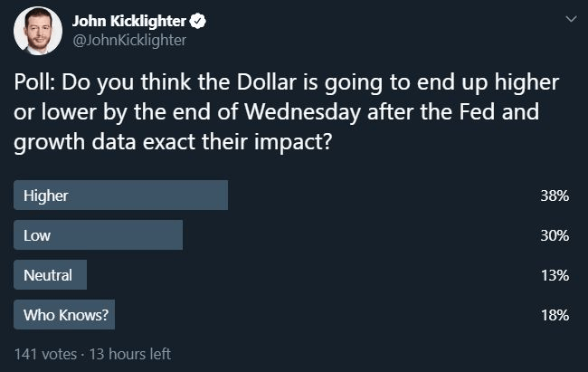Click the 13 hours left text
Screen dimensions: 588x372
click(129, 354)
